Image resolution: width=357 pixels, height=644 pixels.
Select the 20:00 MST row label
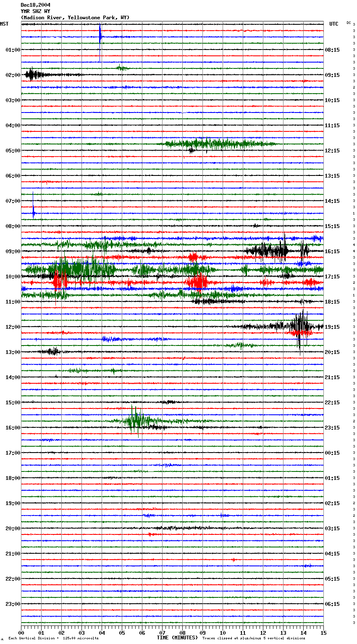click(13, 529)
